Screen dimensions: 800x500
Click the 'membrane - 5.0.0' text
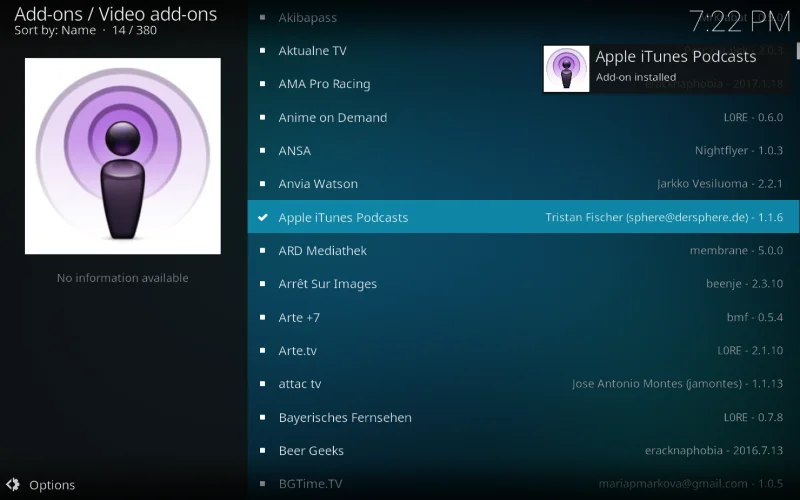[x=736, y=251]
